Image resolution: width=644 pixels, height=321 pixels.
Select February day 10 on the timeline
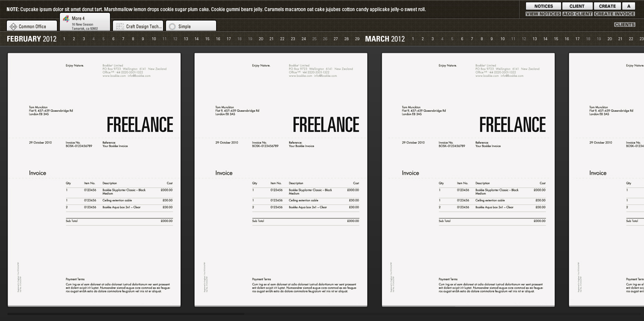(x=154, y=39)
